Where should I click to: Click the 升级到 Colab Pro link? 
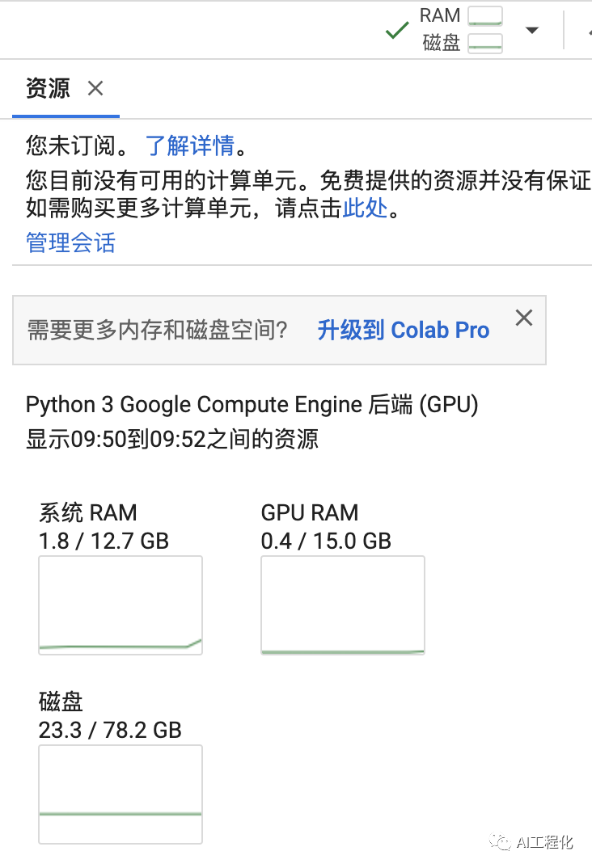point(404,330)
